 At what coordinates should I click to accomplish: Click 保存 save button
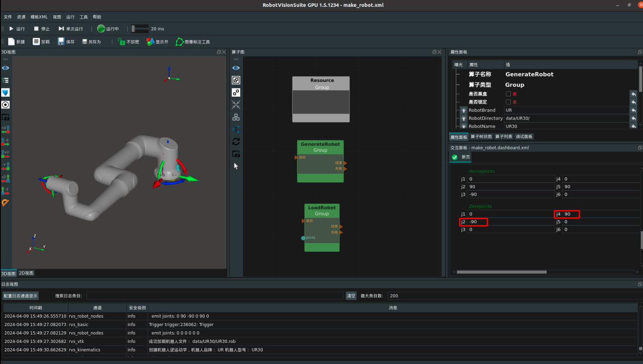[x=66, y=42]
